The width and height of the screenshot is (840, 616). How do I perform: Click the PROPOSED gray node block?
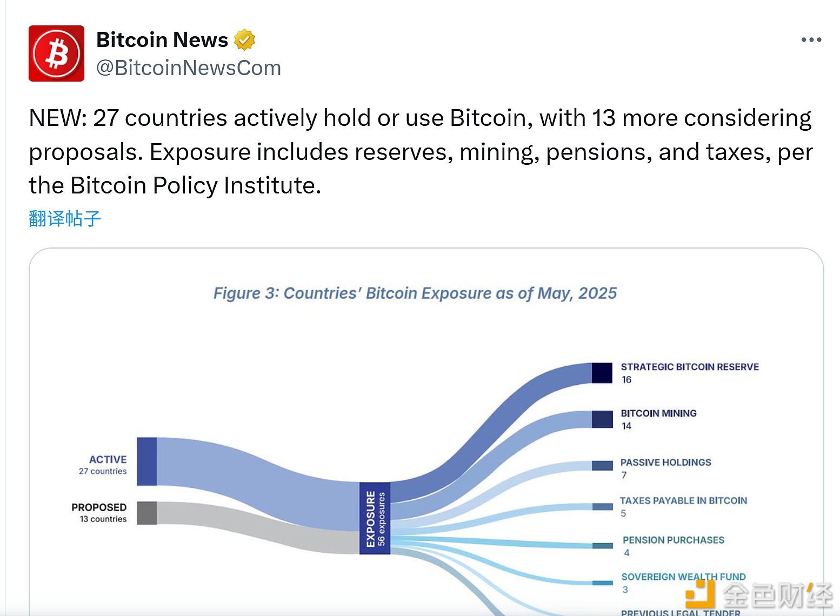click(x=146, y=513)
